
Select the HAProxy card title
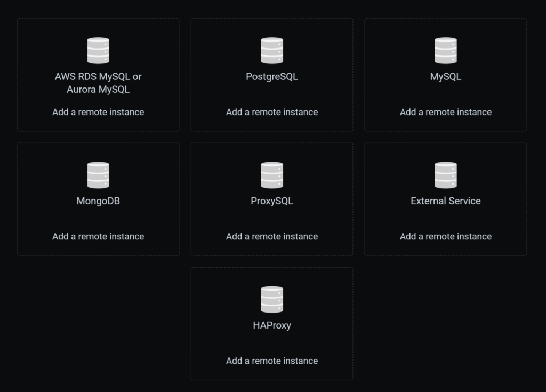pyautogui.click(x=272, y=325)
